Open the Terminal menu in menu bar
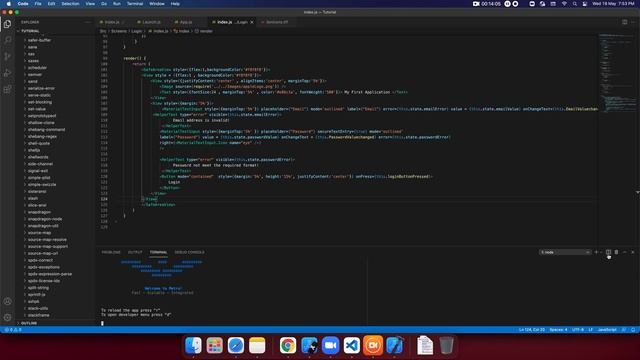This screenshot has height=360, width=640. point(135,4)
